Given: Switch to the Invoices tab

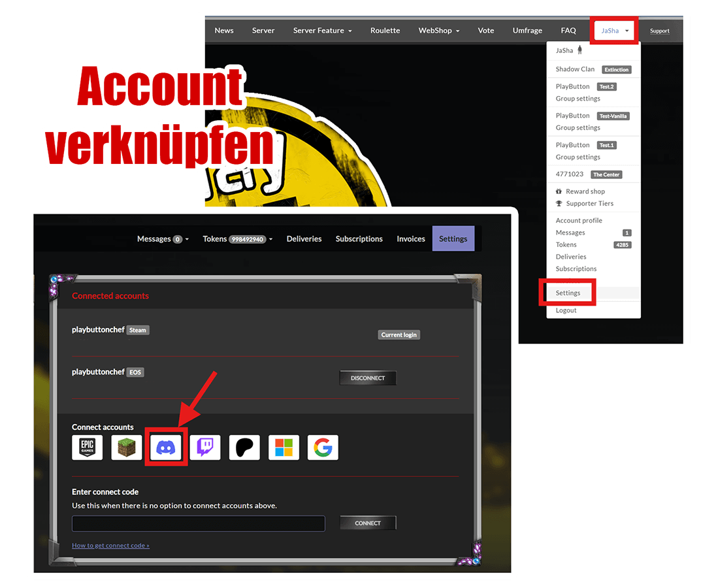Looking at the screenshot, I should pyautogui.click(x=411, y=238).
